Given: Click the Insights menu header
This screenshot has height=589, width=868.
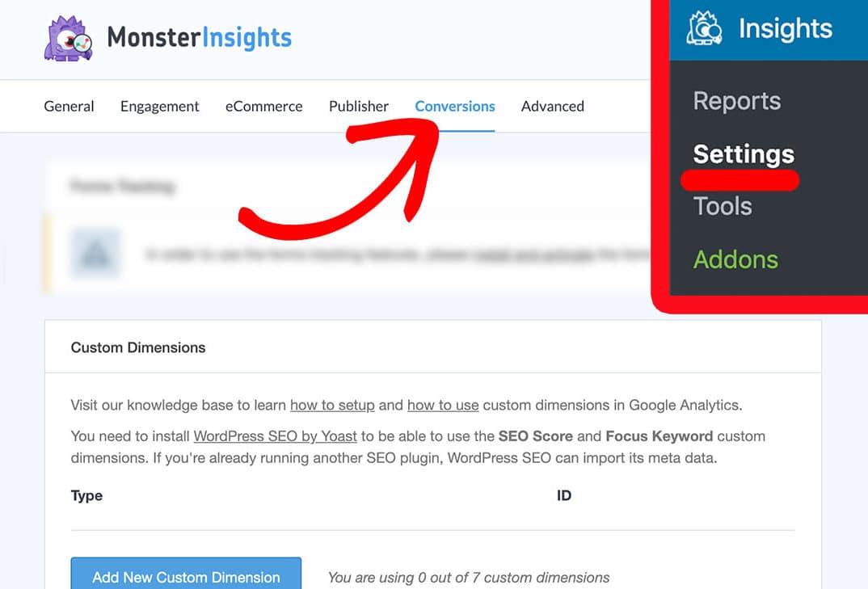Looking at the screenshot, I should 769,29.
